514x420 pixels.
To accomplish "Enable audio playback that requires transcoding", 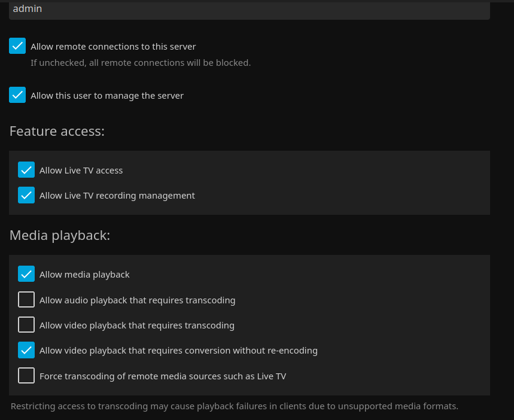I will point(26,299).
